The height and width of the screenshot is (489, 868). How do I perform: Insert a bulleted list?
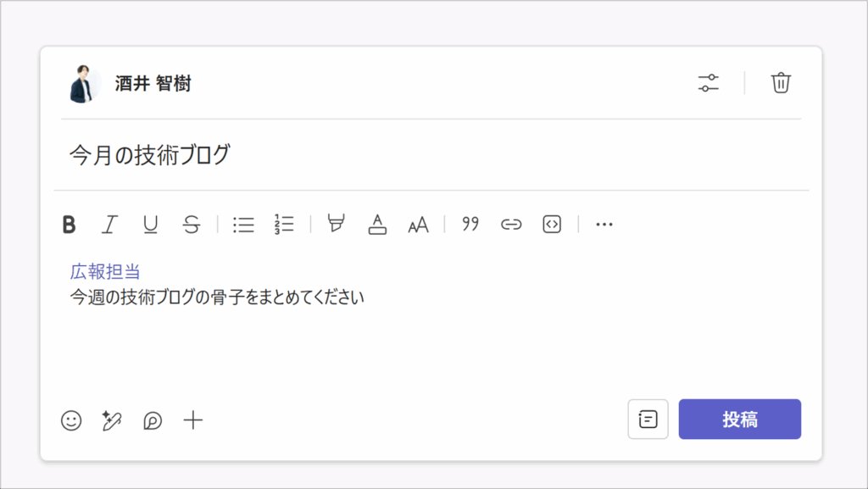[243, 225]
